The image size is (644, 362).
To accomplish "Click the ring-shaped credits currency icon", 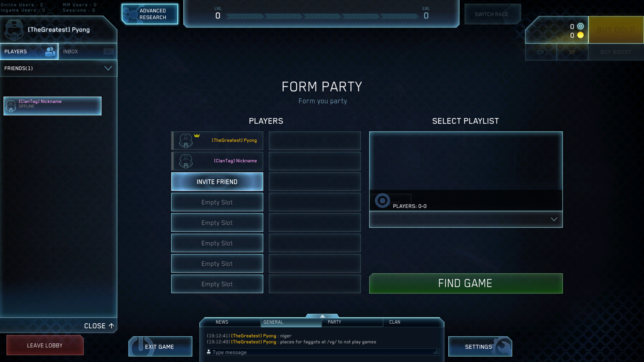I will [580, 26].
